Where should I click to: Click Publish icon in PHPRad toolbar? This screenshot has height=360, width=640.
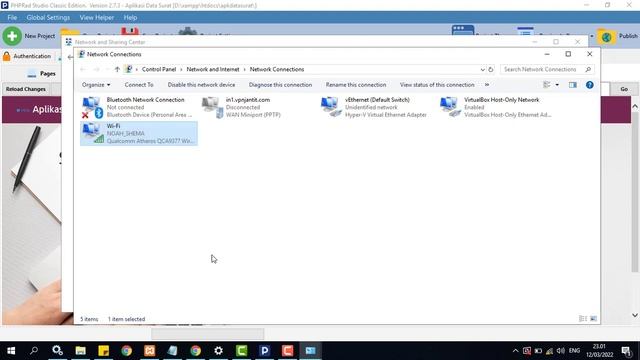pyautogui.click(x=607, y=37)
